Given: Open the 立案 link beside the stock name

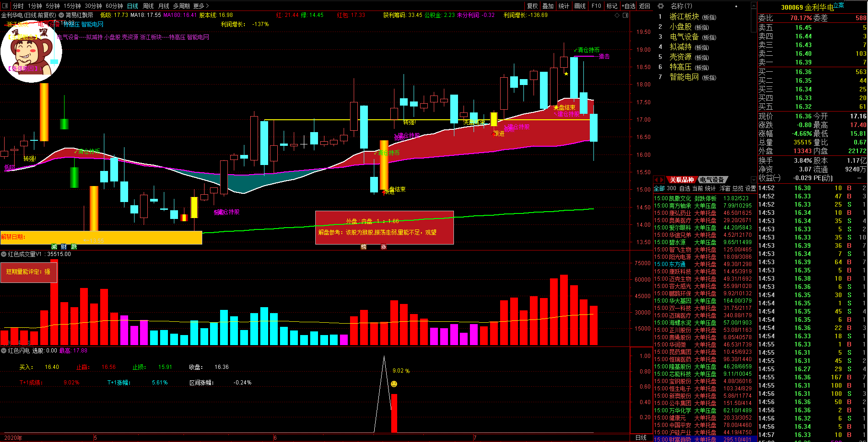Looking at the screenshot, I should click(839, 5).
